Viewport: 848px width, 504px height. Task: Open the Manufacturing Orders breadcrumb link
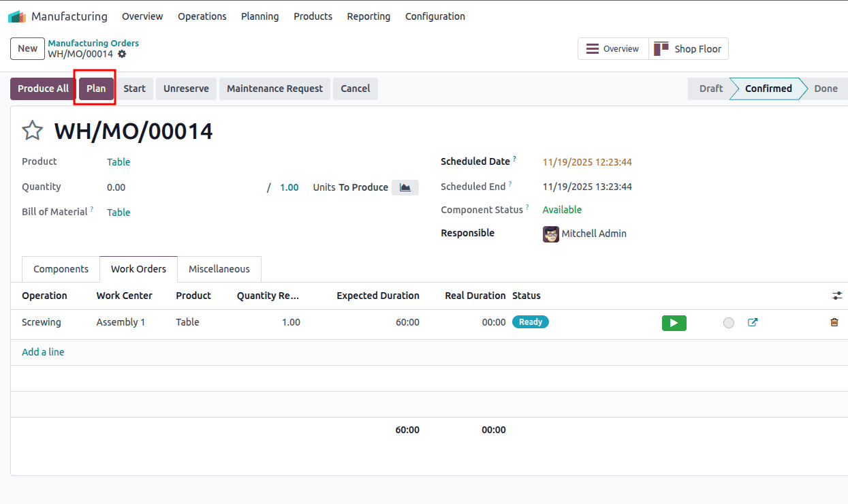click(93, 43)
